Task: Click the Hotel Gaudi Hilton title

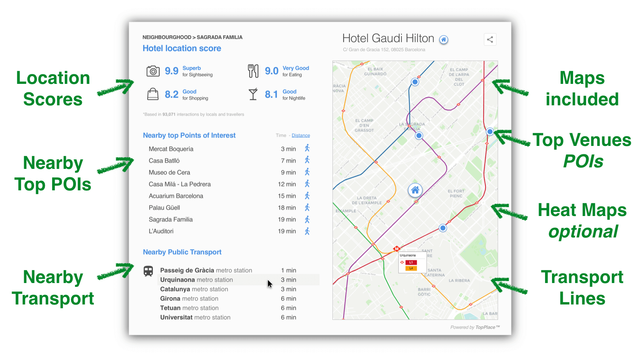Action: click(388, 38)
